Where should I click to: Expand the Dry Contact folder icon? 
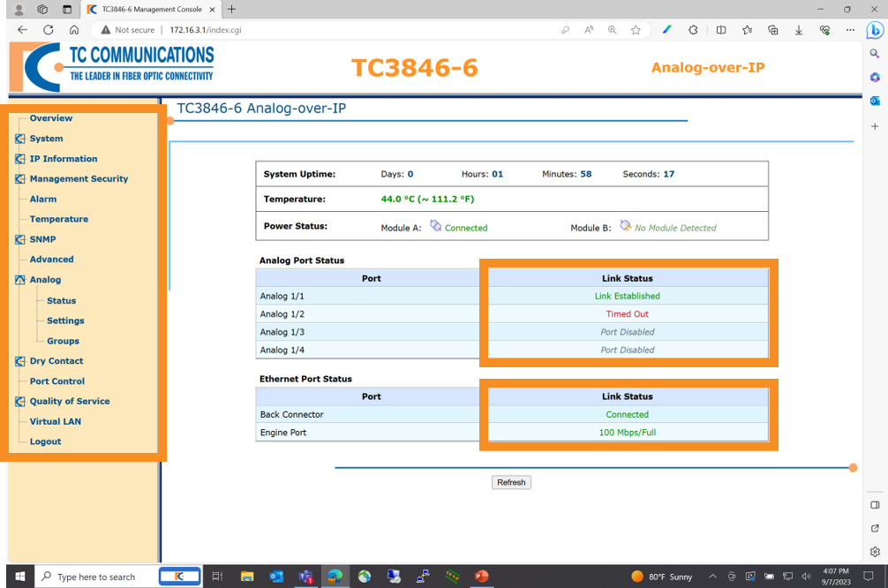pos(19,361)
